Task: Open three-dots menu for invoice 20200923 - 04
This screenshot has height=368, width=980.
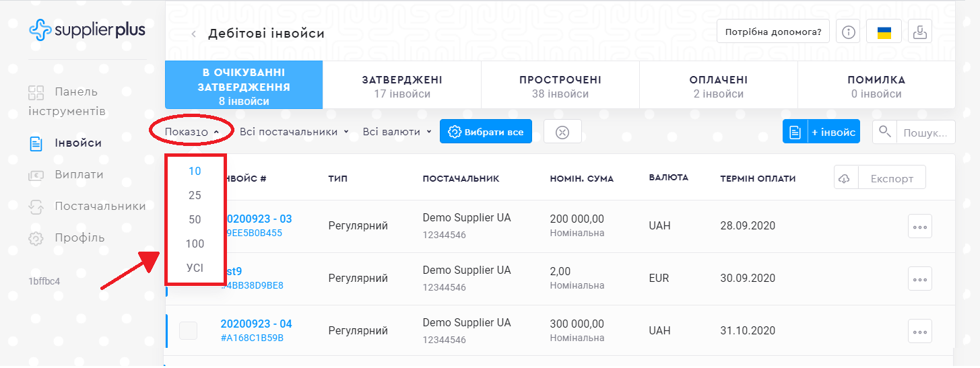Action: (x=919, y=331)
